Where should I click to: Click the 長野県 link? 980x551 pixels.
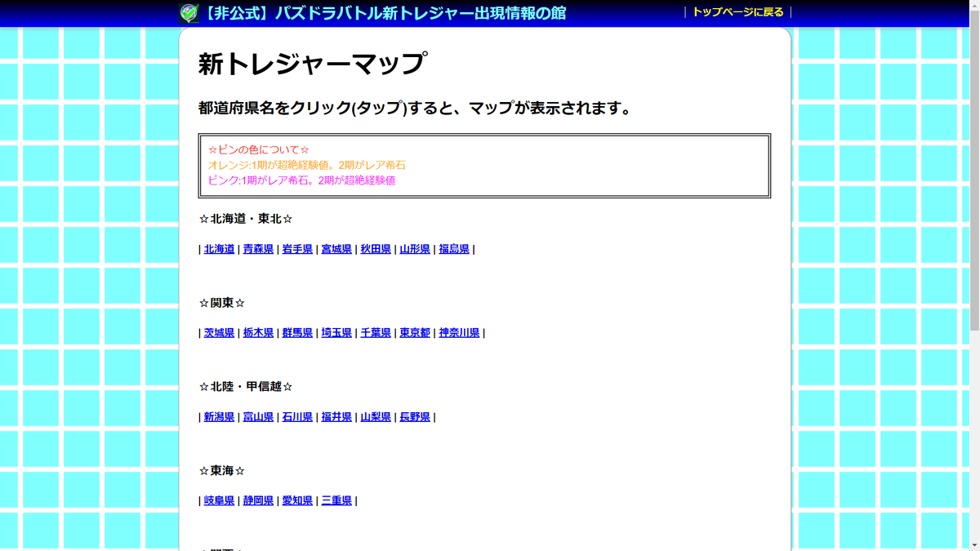415,417
